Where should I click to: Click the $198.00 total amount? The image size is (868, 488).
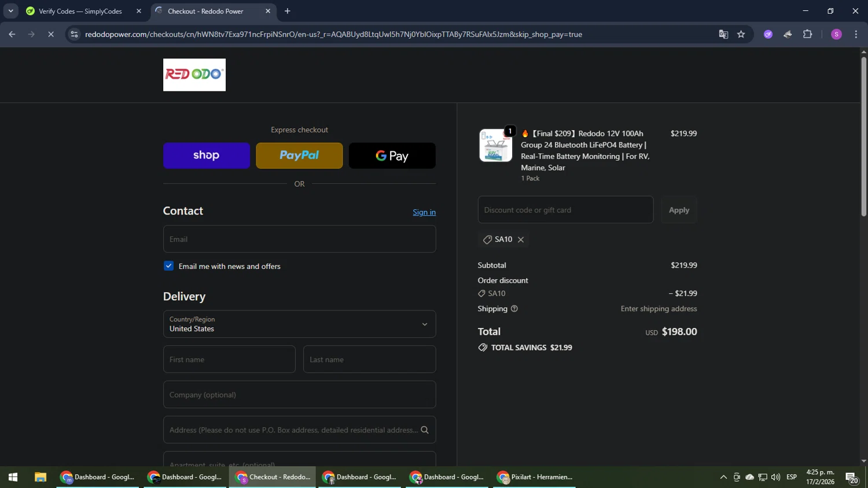click(679, 332)
